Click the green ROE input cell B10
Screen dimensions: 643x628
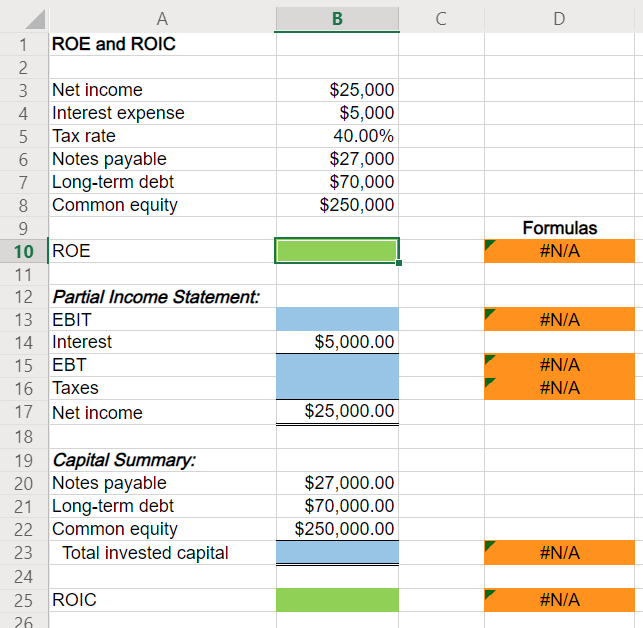click(337, 251)
